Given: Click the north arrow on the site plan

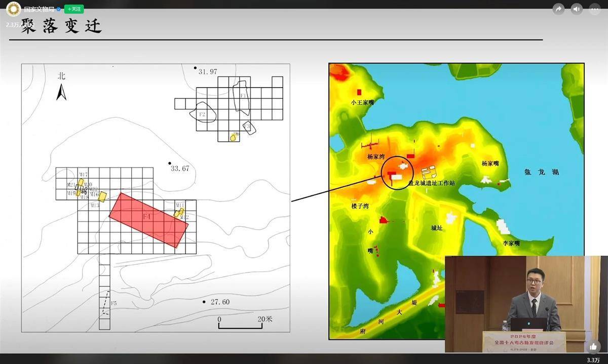Looking at the screenshot, I should click(61, 92).
